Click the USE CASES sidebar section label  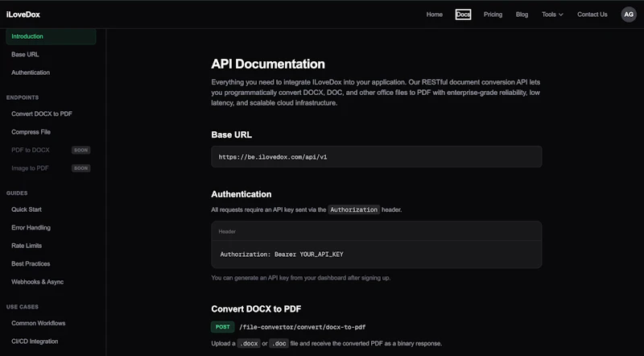coord(23,307)
